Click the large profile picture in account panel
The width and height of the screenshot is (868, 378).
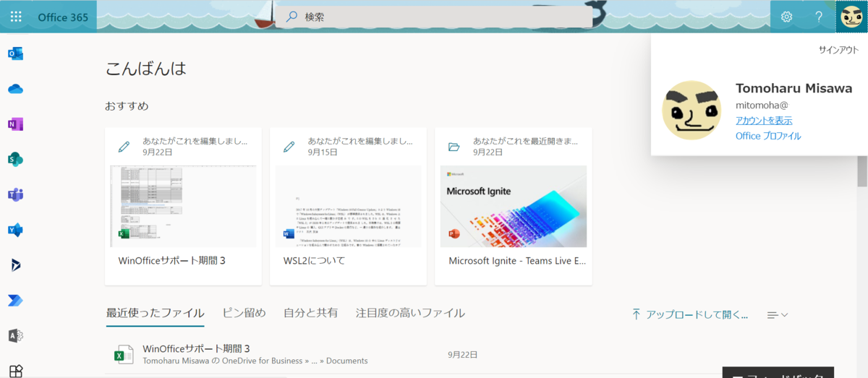692,110
